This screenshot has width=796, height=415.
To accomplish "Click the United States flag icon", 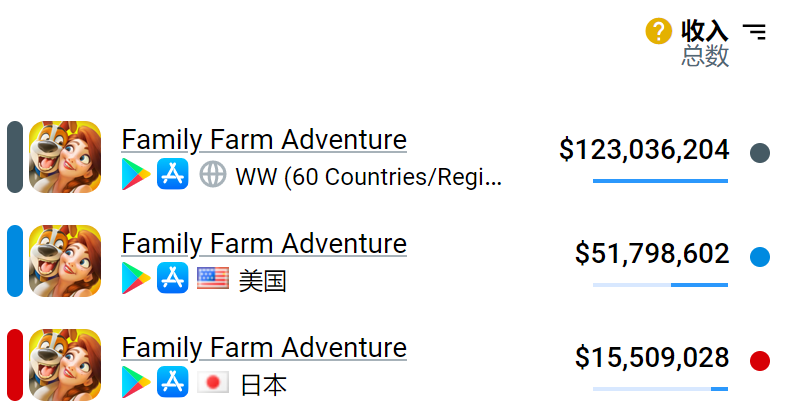I will [x=213, y=279].
